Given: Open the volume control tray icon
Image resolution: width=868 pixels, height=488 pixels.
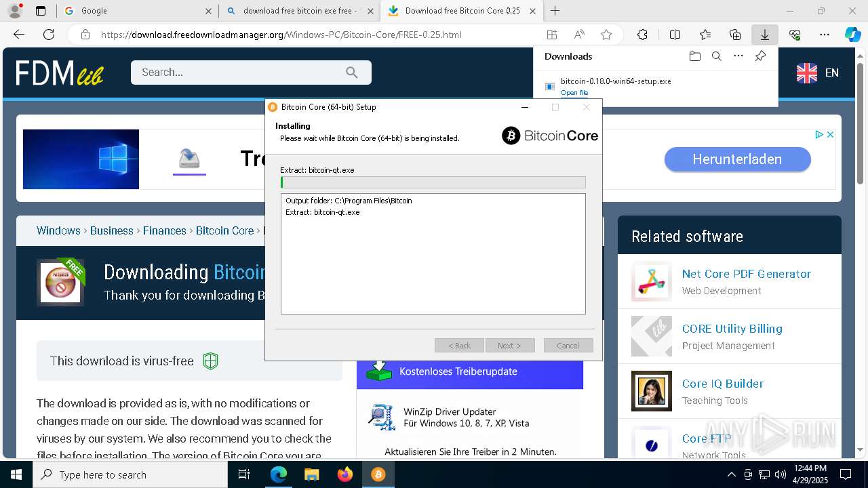Looking at the screenshot, I should 780,474.
